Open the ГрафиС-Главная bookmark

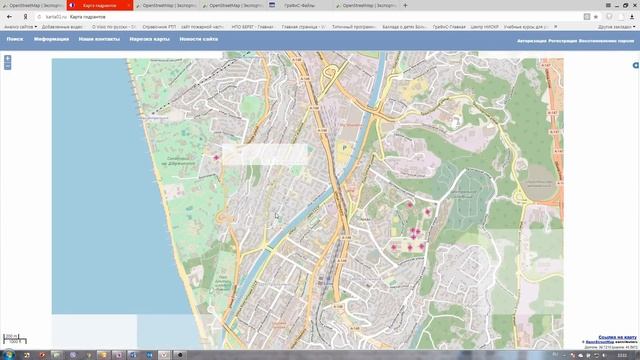click(x=449, y=27)
